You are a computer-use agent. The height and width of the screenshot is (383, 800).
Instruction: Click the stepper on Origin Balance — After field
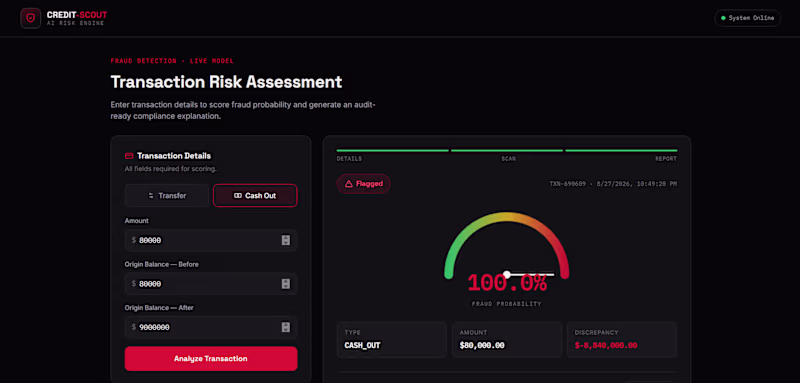coord(286,327)
